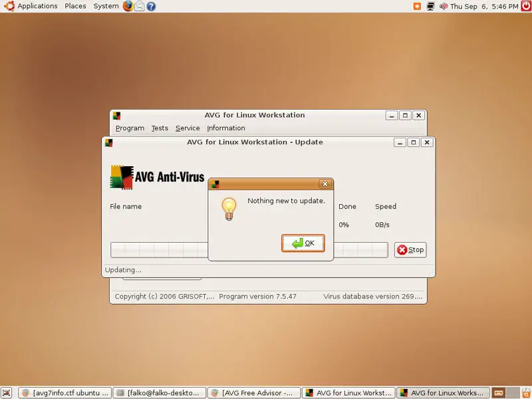Open the Trash icon in the bottom panel

526,393
